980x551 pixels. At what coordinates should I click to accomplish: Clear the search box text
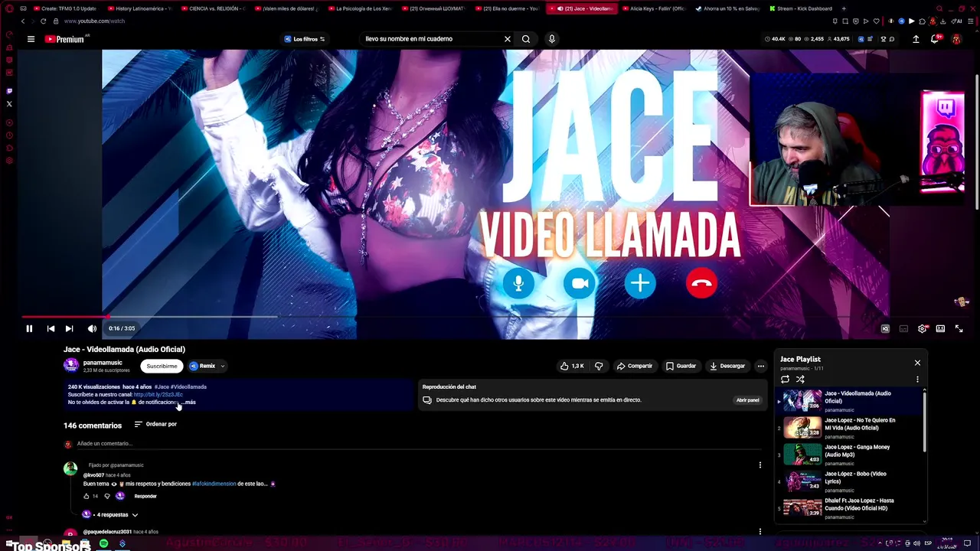[x=507, y=39]
